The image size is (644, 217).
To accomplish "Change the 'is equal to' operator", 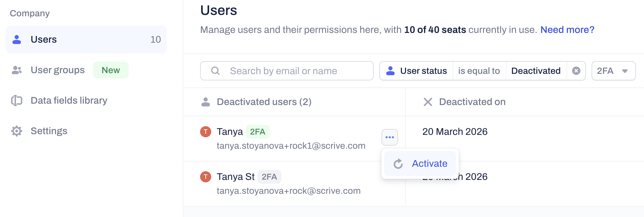I will point(479,71).
